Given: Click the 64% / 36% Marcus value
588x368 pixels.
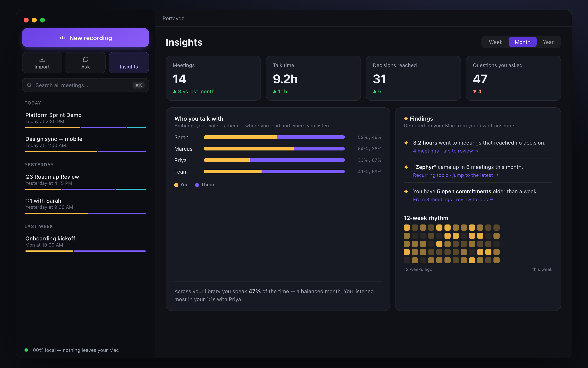Looking at the screenshot, I should click(370, 149).
